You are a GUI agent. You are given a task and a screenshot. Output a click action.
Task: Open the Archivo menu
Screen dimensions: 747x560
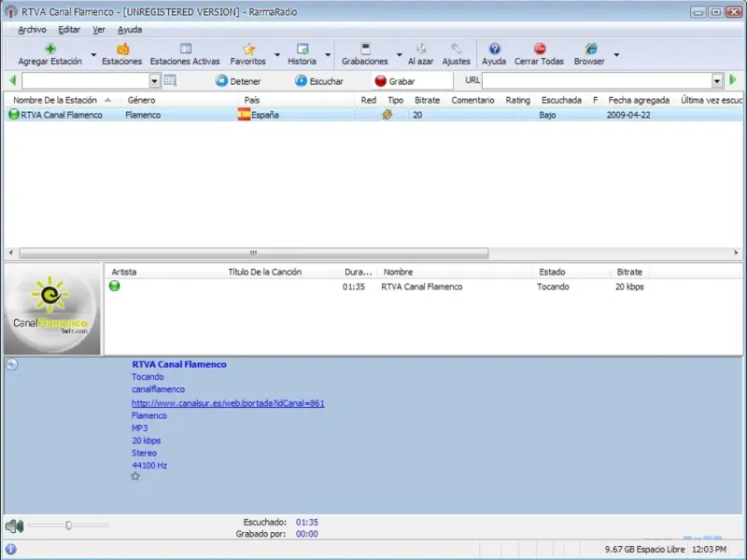click(x=32, y=29)
